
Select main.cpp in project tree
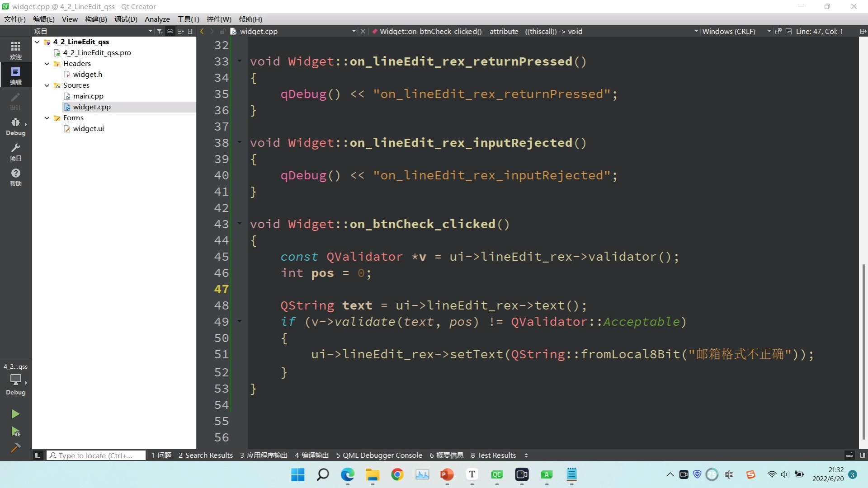[88, 96]
